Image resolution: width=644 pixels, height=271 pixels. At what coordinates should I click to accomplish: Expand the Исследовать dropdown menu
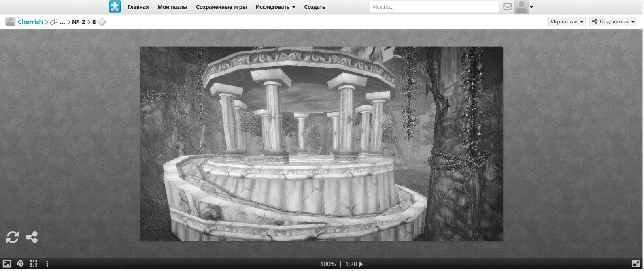tap(275, 7)
